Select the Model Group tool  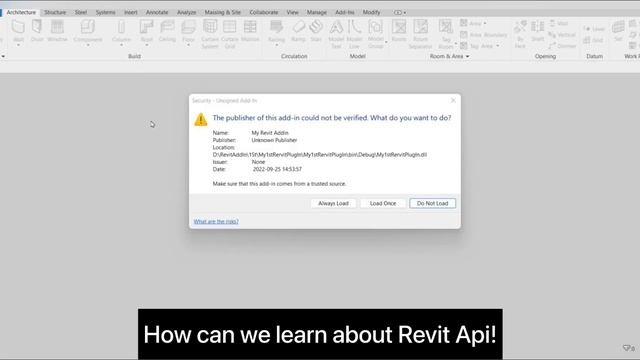tap(376, 33)
